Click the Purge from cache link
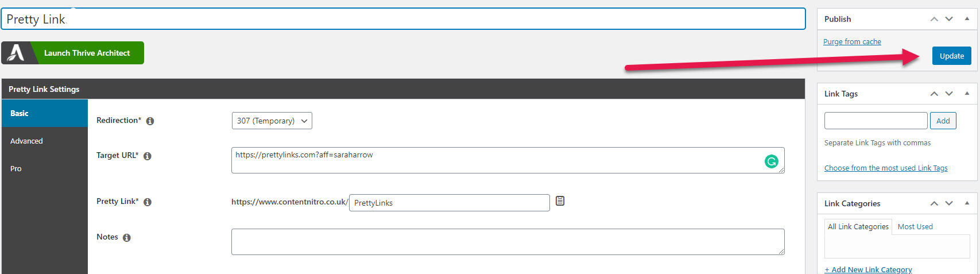980x274 pixels. coord(852,42)
